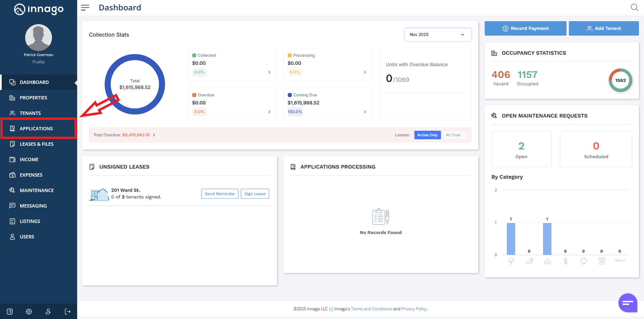
Task: Click the user account icon in the sidebar footer
Action: pyautogui.click(x=48, y=312)
